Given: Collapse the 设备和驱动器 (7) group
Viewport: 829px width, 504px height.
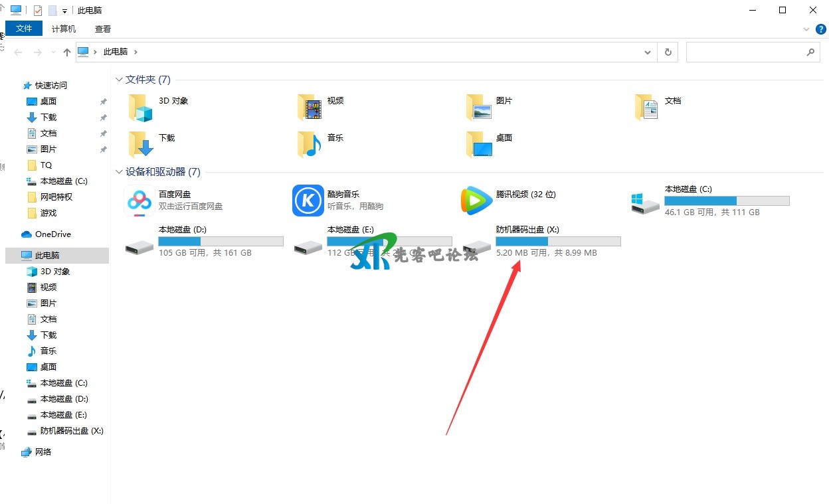Looking at the screenshot, I should tap(119, 172).
